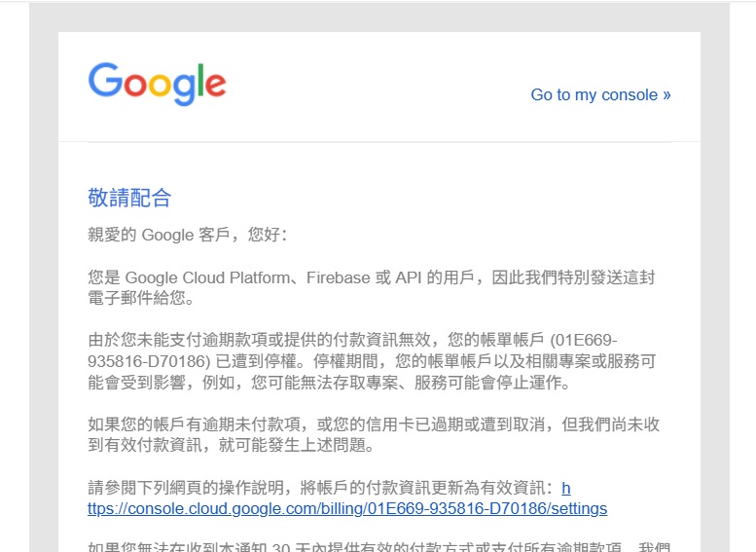This screenshot has height=552, width=756.
Task: Click the word "API" in the first paragraph
Action: click(x=408, y=277)
